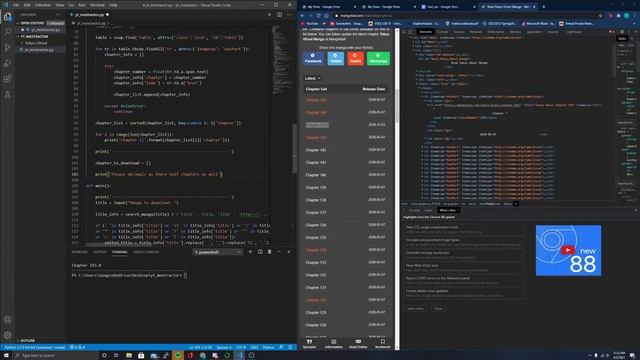
Task: Switch to the first My Drive browser tab
Action: [328, 7]
